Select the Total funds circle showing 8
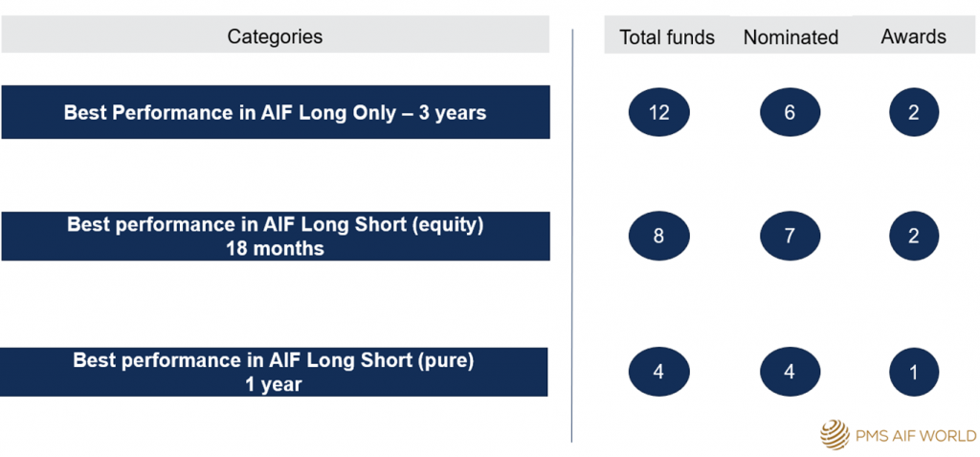Image resolution: width=980 pixels, height=457 pixels. [x=658, y=237]
